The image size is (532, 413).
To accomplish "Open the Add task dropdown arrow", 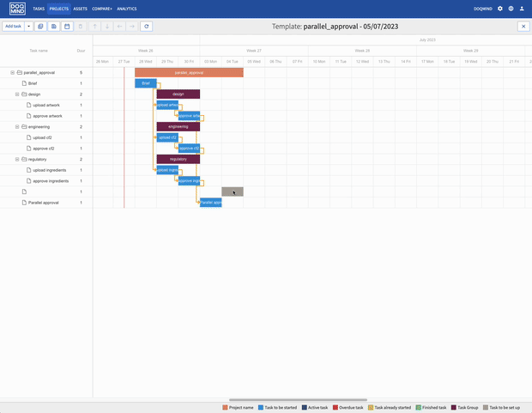I will (x=29, y=27).
